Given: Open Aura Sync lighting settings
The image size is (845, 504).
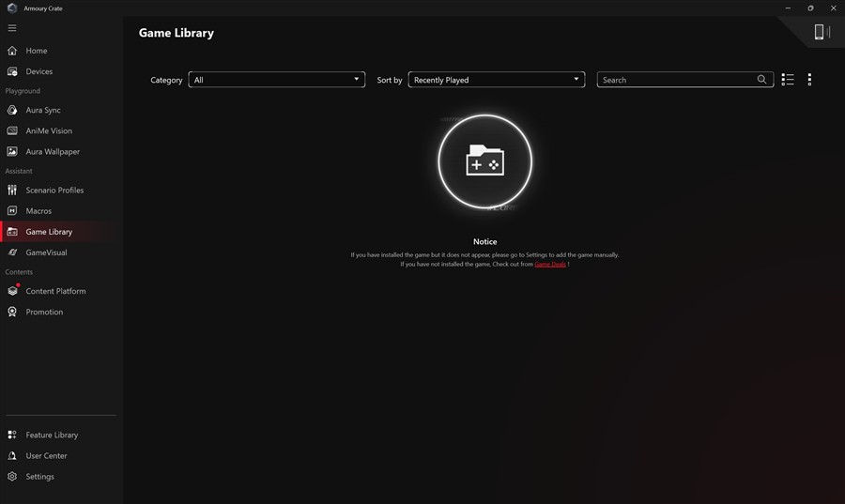Looking at the screenshot, I should [43, 111].
